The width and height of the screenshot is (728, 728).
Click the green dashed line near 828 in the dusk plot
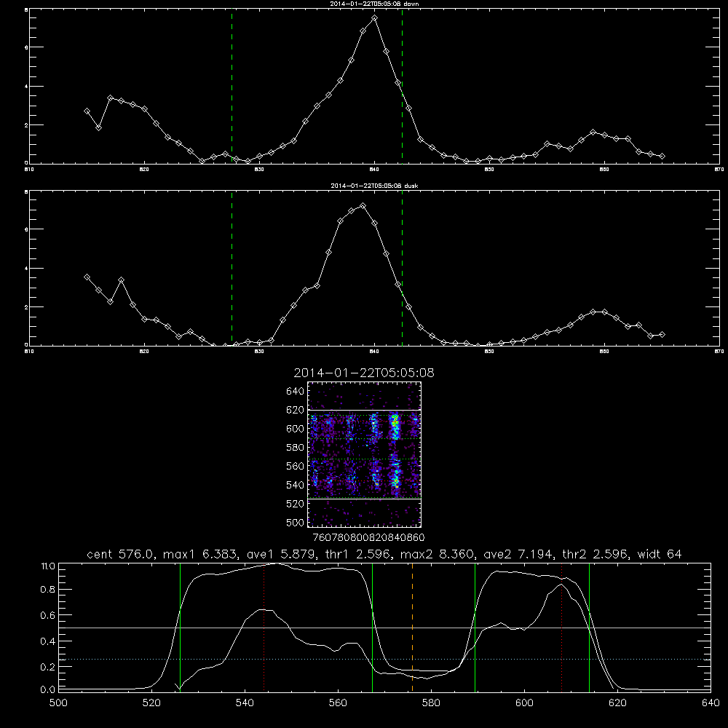pyautogui.click(x=232, y=269)
